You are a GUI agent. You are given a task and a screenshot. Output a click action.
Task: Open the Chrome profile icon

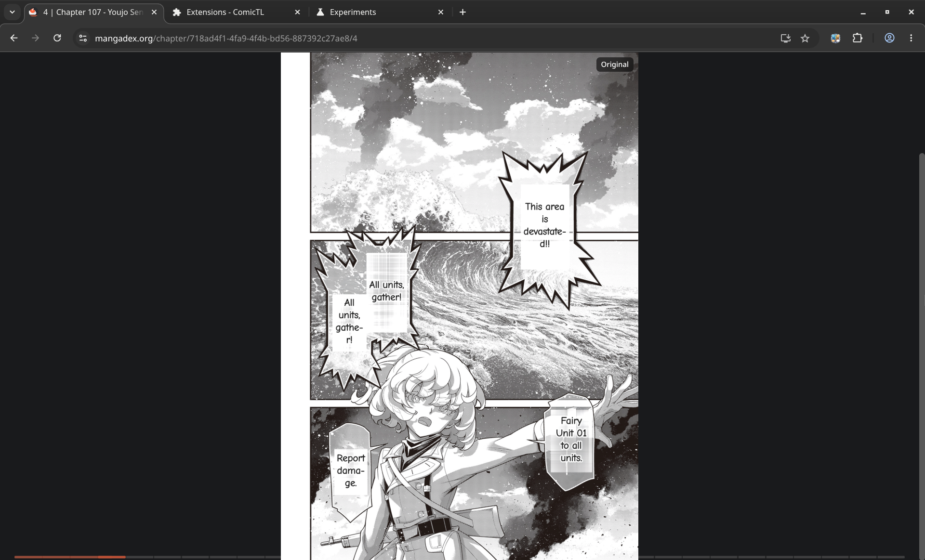point(889,38)
